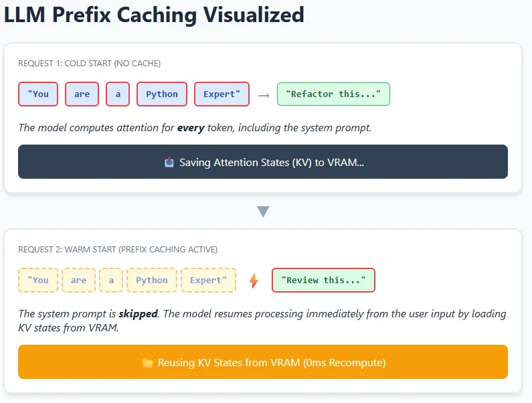
Task: Select the dashed yellow "You" cached token
Action: pyautogui.click(x=38, y=280)
